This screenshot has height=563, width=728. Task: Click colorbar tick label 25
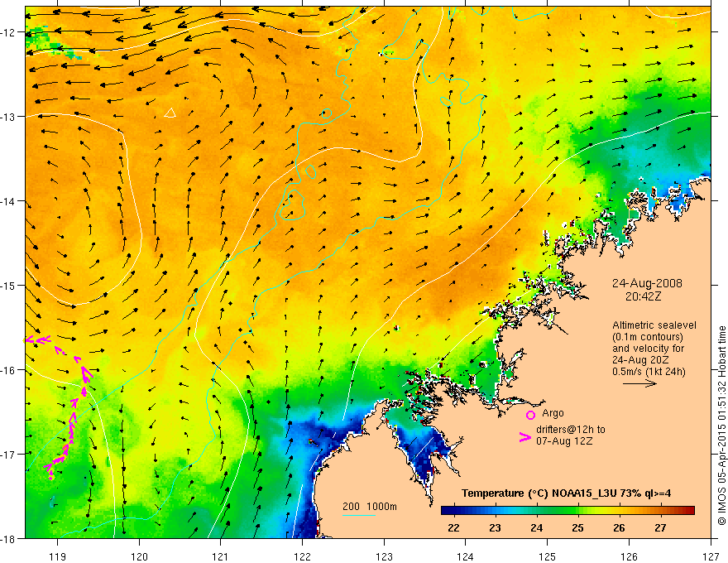pos(577,528)
